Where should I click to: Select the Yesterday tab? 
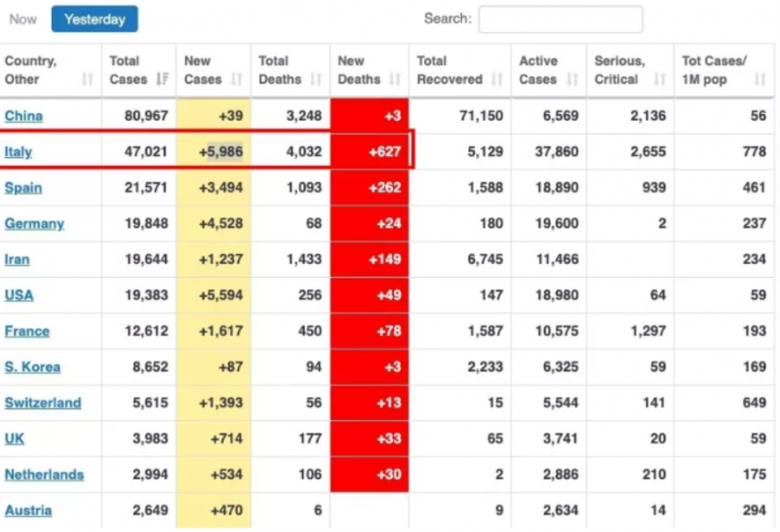(x=95, y=19)
